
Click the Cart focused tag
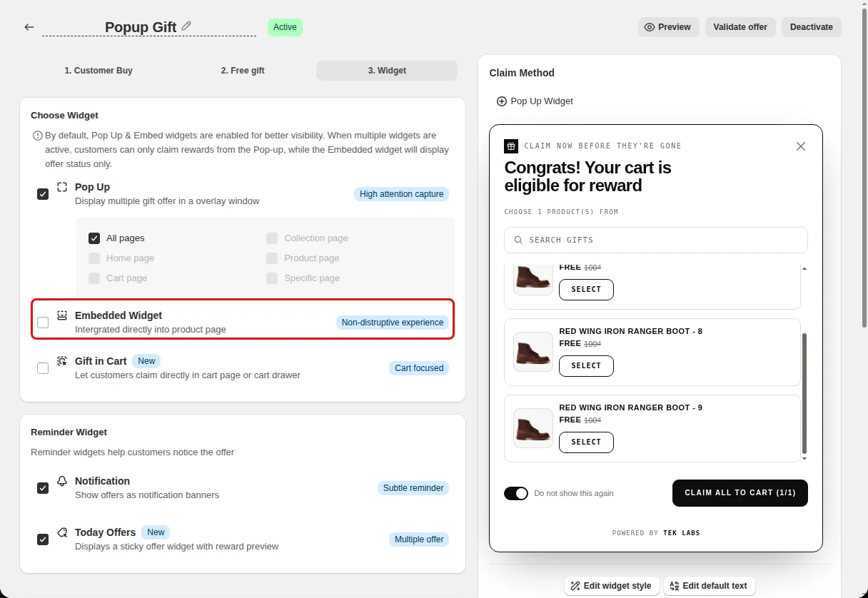pyautogui.click(x=419, y=368)
